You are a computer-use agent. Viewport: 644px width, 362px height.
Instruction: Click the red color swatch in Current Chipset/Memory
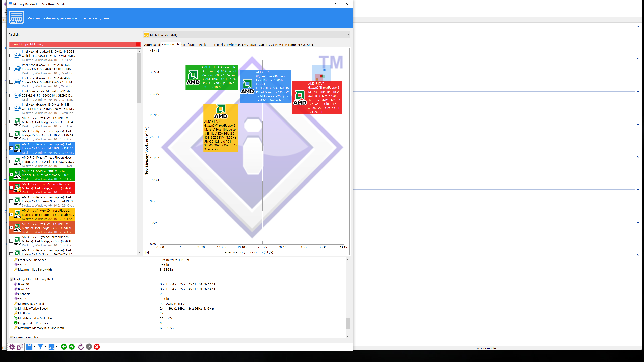tap(138, 44)
